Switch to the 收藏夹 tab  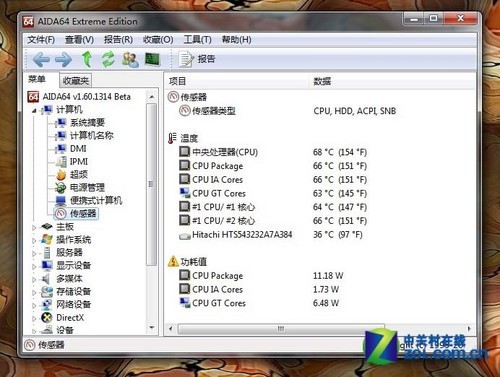(x=76, y=80)
